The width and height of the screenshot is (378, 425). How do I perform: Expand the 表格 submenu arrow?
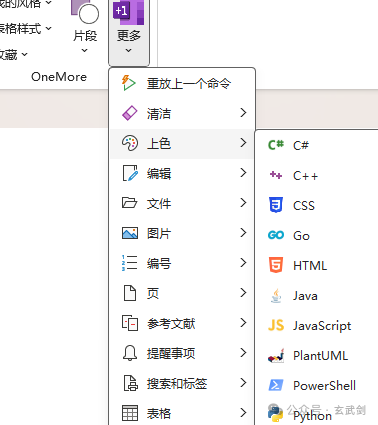tap(243, 413)
